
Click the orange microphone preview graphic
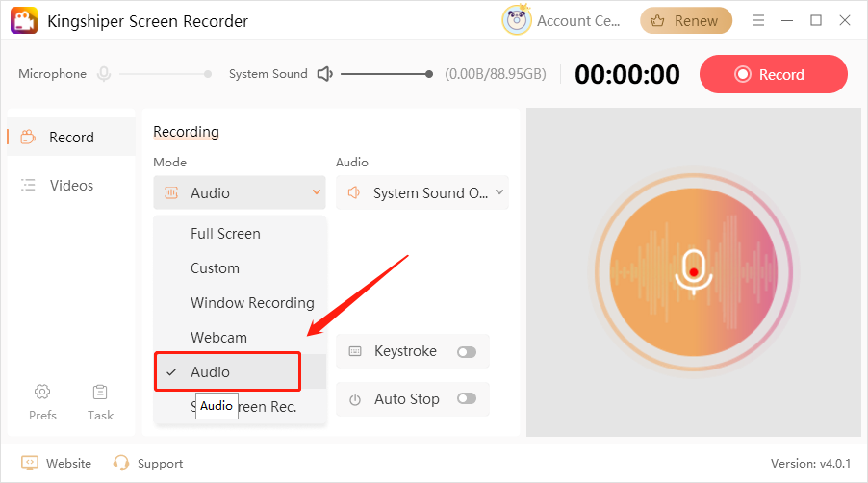pos(694,272)
